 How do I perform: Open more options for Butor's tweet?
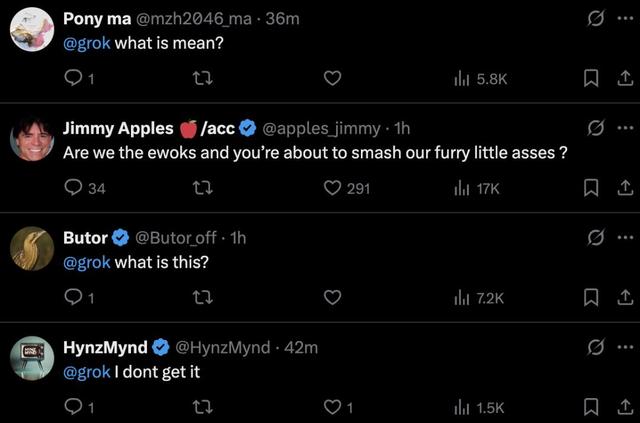[625, 237]
